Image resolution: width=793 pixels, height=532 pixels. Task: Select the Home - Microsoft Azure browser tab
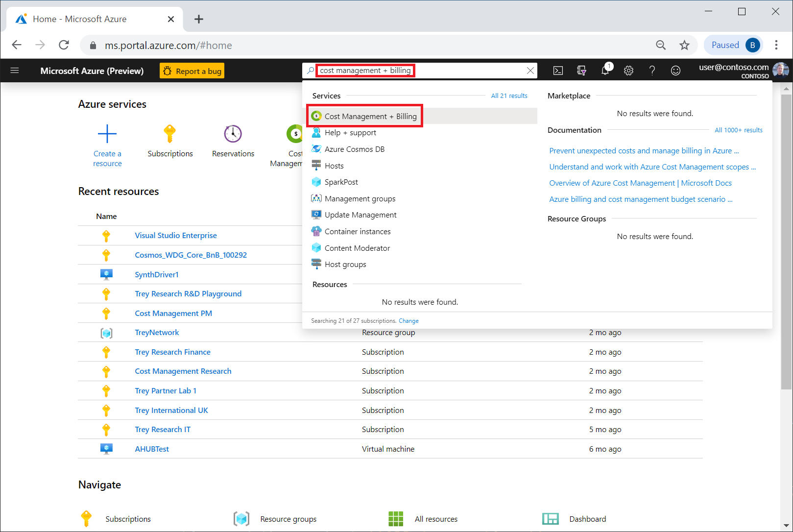96,19
